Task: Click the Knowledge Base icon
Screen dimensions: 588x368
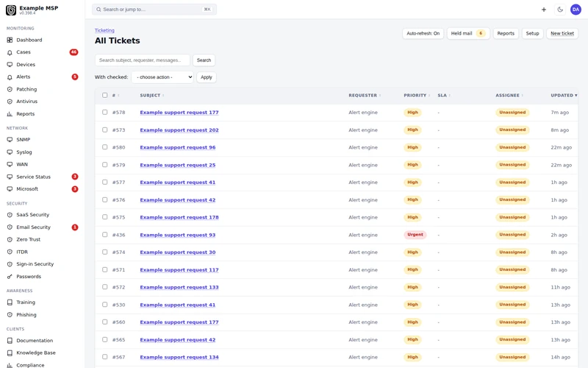Action: [10, 353]
